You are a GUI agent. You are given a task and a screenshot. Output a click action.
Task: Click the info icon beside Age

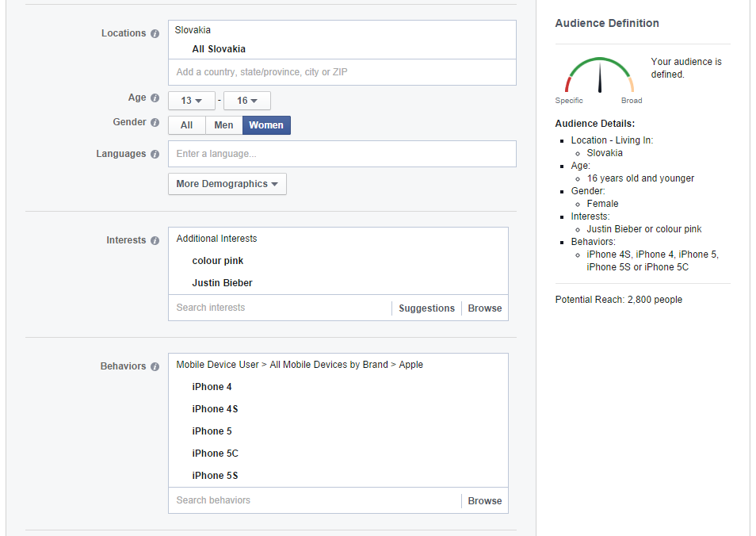pos(155,98)
